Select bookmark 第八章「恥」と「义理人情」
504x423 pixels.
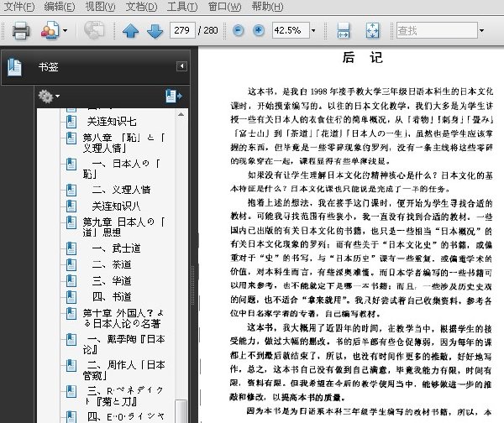click(x=123, y=143)
